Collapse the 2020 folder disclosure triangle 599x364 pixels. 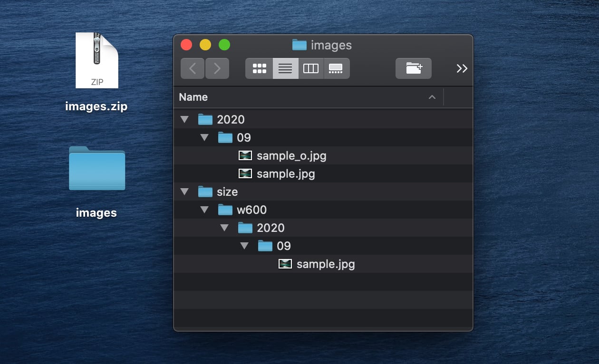[x=185, y=119]
